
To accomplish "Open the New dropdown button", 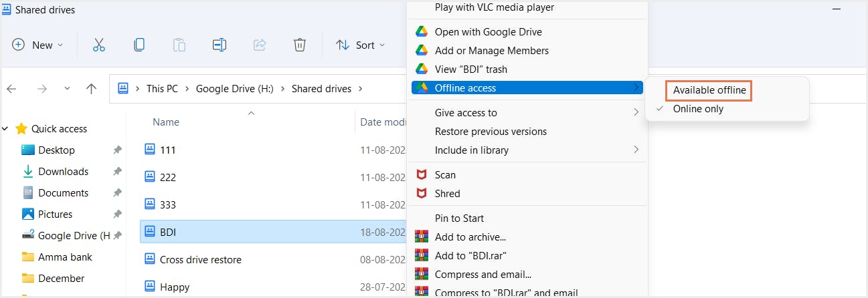I will pyautogui.click(x=38, y=45).
